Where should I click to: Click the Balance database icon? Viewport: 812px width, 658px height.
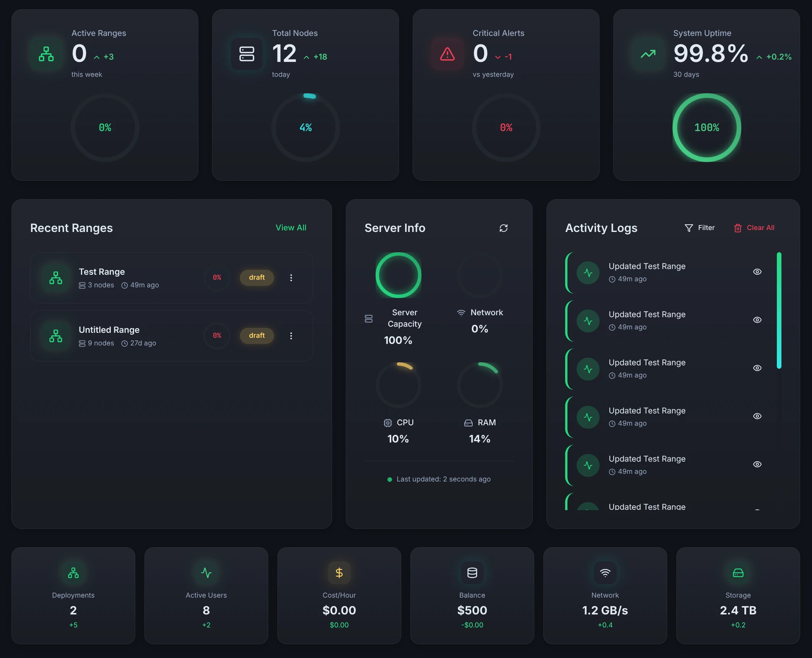point(472,573)
